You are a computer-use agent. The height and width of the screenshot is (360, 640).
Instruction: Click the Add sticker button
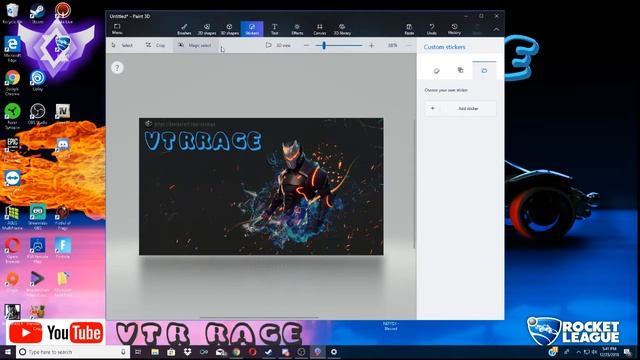point(460,109)
